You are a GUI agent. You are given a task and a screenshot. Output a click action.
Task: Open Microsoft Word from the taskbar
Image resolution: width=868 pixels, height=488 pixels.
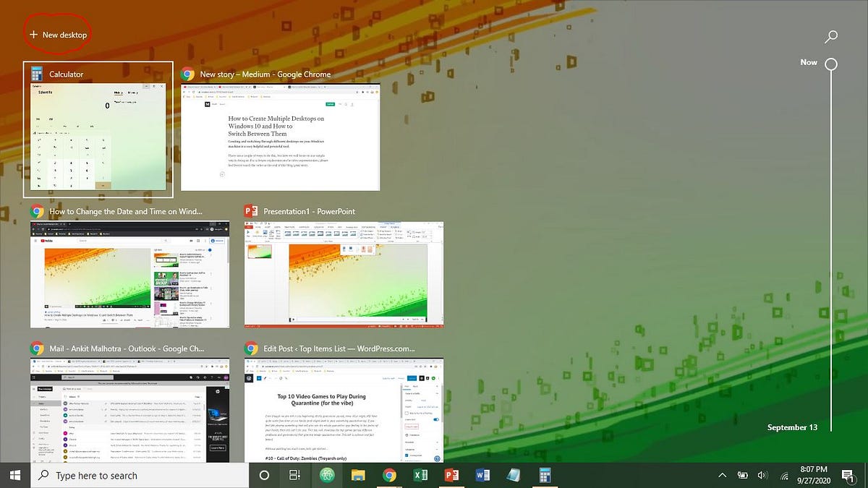tap(482, 475)
